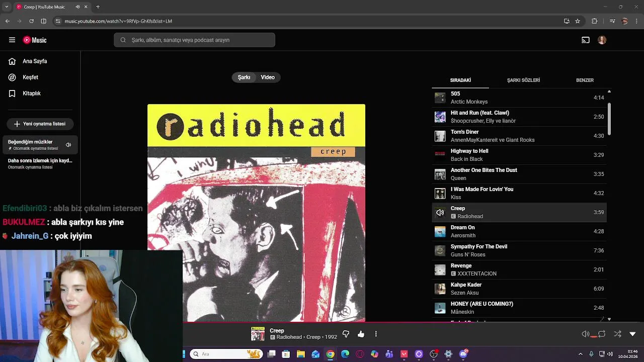Open the three-dot menu for Creep
Screen dimensions: 644x362
click(376, 334)
